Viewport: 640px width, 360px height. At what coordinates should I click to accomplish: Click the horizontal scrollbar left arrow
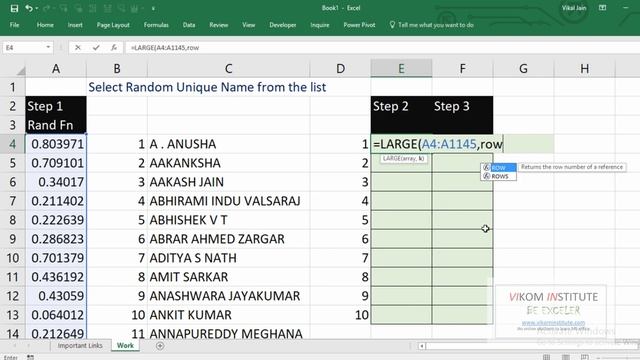[422, 346]
